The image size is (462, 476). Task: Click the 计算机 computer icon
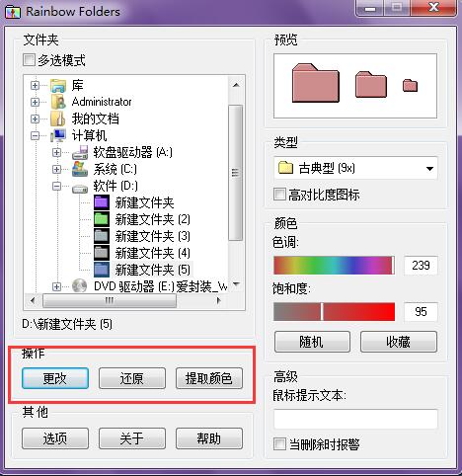58,135
